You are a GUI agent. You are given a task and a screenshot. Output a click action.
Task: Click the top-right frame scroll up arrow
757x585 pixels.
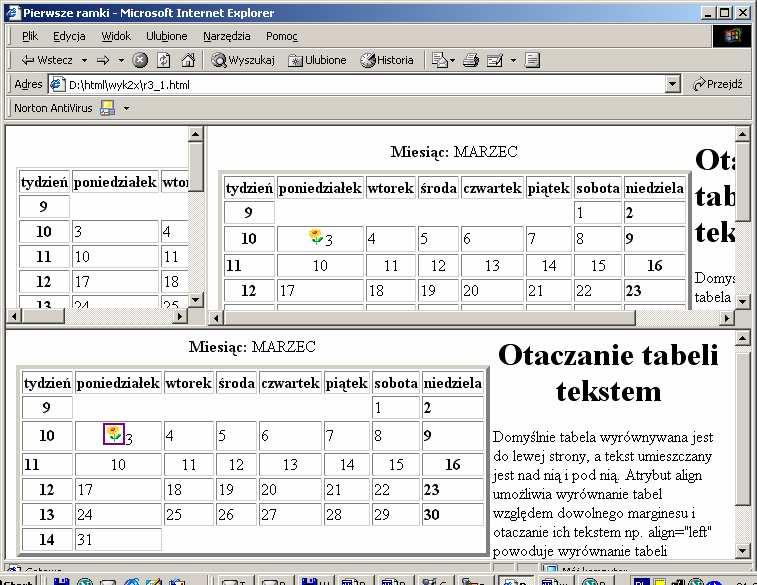point(743,134)
